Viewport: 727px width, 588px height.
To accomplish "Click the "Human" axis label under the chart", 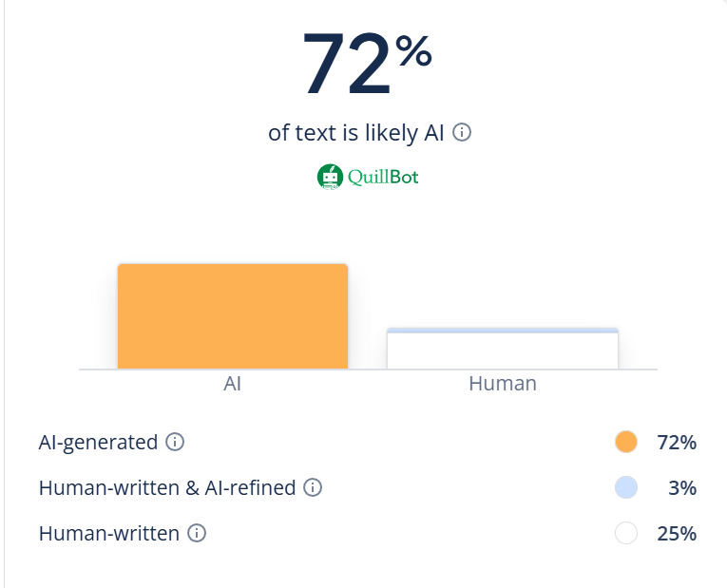I will click(x=503, y=384).
